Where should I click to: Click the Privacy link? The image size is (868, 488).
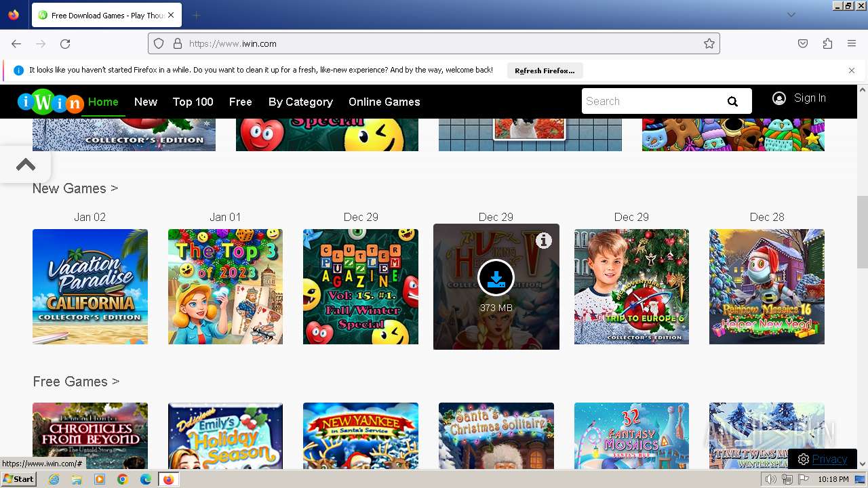tap(829, 459)
